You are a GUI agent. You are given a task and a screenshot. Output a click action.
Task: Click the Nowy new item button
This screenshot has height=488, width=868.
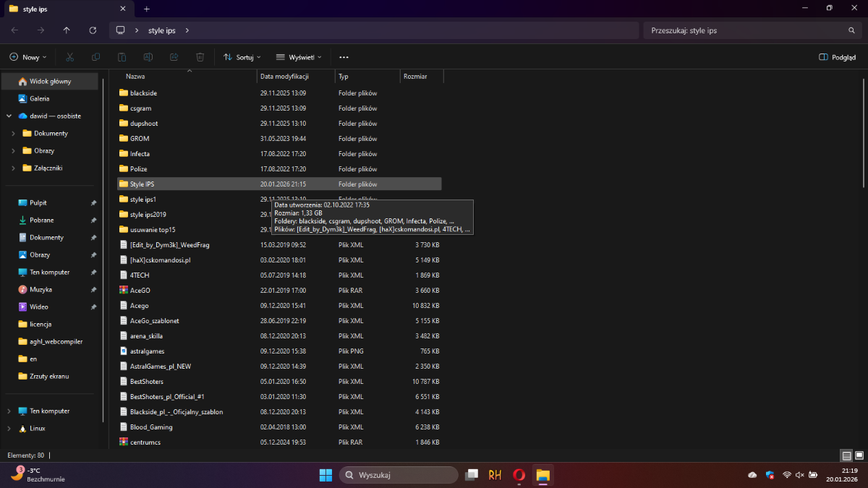point(27,57)
